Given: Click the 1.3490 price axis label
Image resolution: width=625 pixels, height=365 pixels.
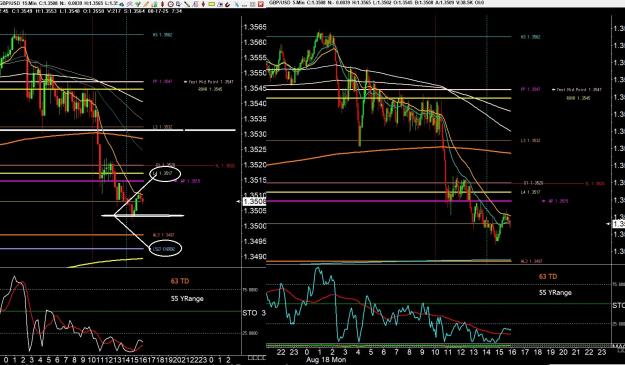Looking at the screenshot, I should tap(255, 256).
